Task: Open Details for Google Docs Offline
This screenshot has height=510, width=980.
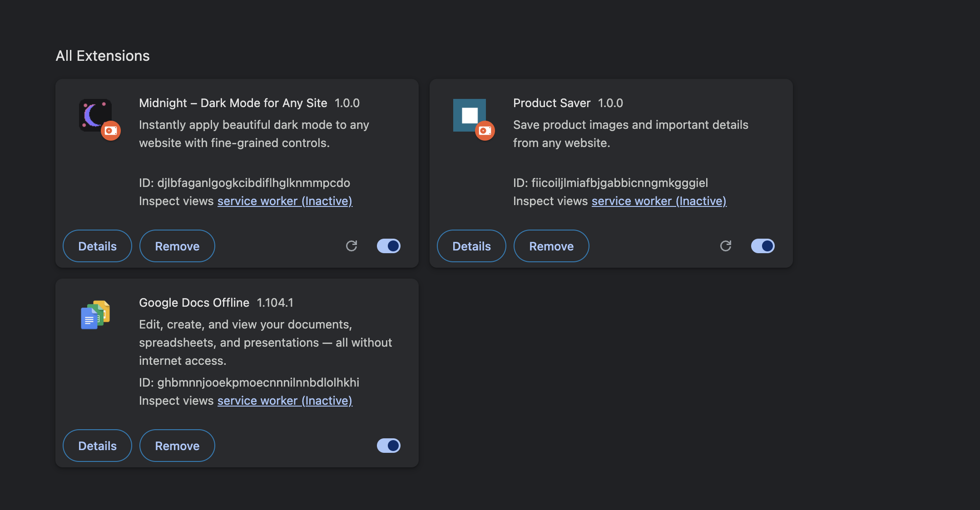Action: [97, 446]
